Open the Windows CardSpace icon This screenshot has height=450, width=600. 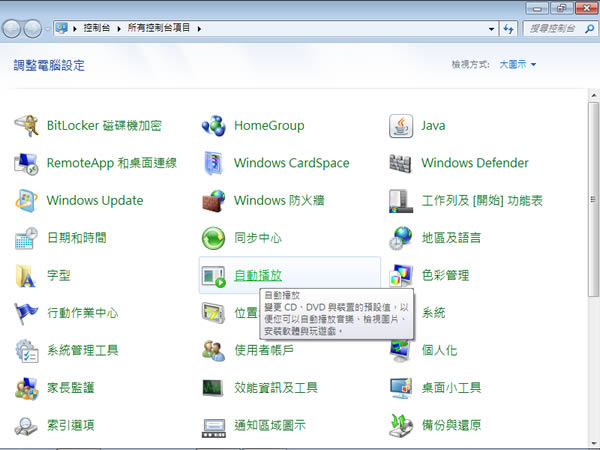tap(214, 163)
